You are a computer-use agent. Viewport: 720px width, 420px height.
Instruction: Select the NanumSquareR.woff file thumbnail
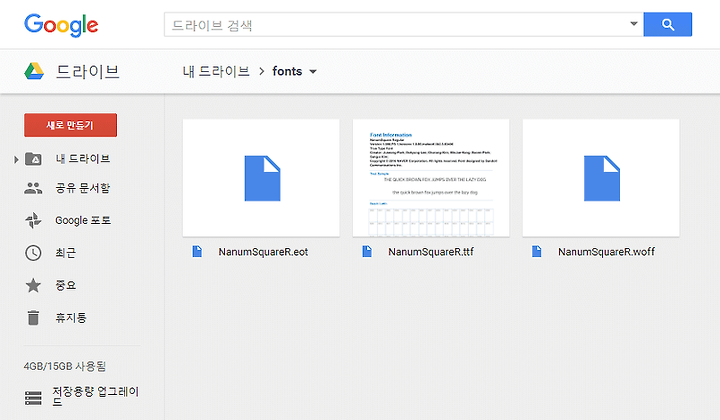601,178
